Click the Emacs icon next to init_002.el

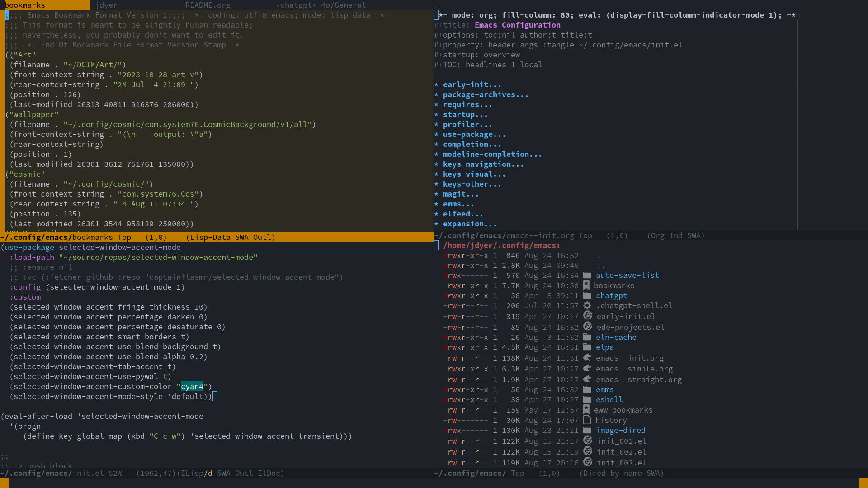(x=587, y=451)
